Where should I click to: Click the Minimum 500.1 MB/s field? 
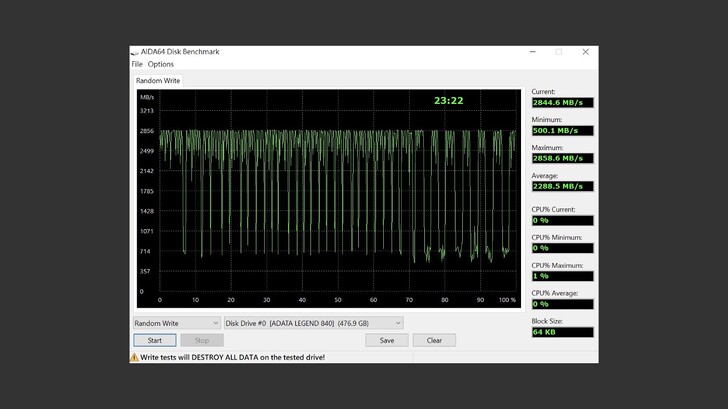[562, 131]
